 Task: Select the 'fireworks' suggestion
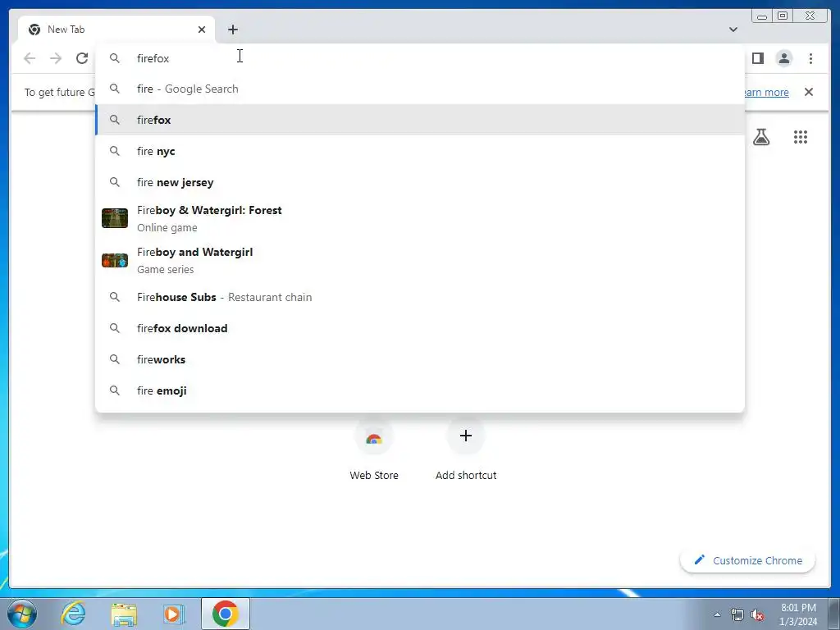point(420,359)
